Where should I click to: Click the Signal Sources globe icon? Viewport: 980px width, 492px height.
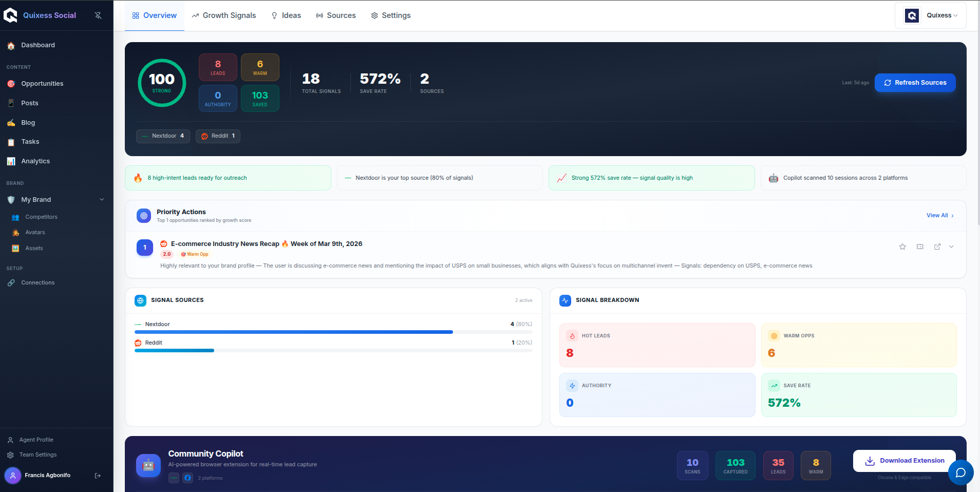(140, 300)
